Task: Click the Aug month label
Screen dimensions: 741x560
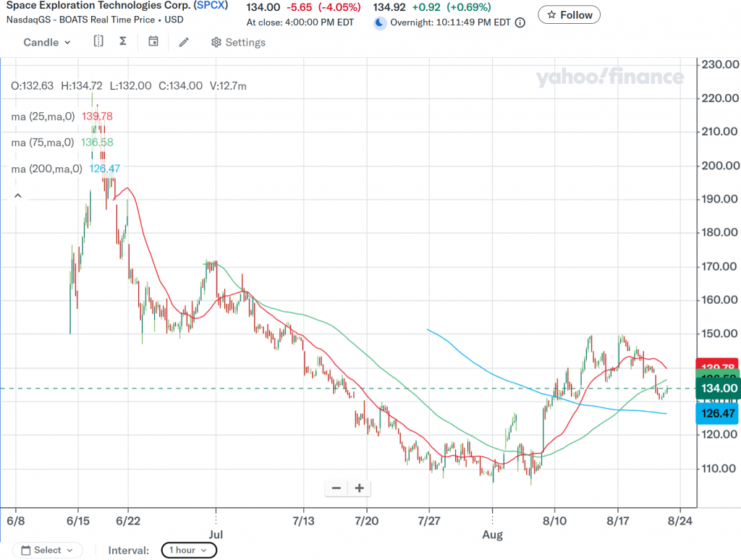Action: tap(492, 535)
